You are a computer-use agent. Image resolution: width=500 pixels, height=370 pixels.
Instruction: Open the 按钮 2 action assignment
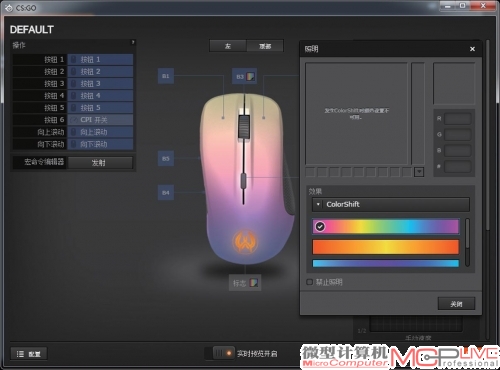[100, 72]
